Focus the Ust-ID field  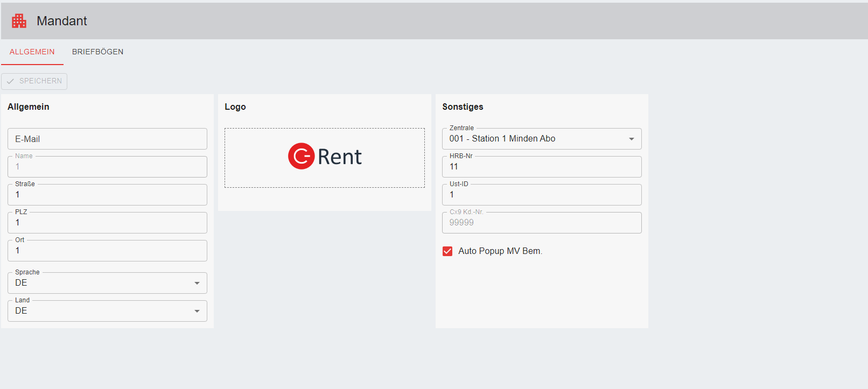[x=541, y=195]
